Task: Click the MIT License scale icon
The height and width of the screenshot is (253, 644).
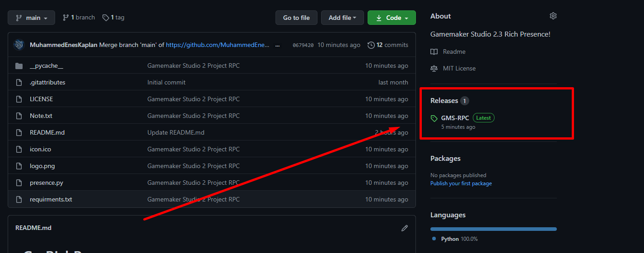Action: (434, 69)
